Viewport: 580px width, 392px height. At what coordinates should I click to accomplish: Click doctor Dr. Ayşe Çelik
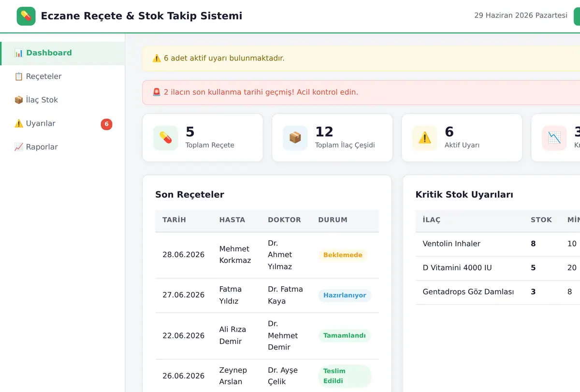click(283, 376)
